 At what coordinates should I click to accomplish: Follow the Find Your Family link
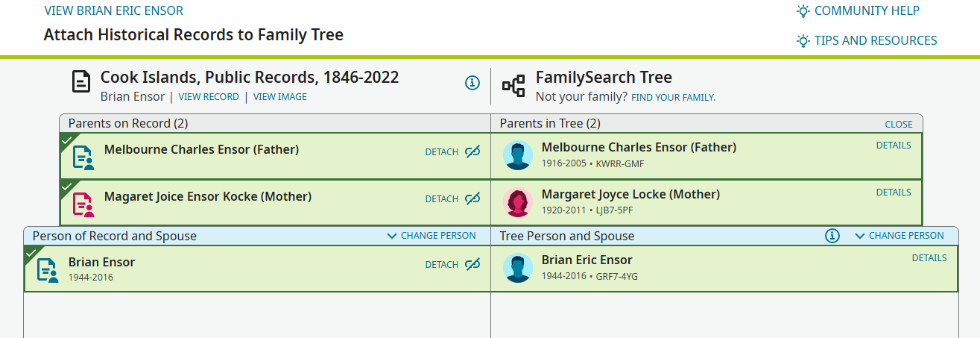pyautogui.click(x=673, y=98)
